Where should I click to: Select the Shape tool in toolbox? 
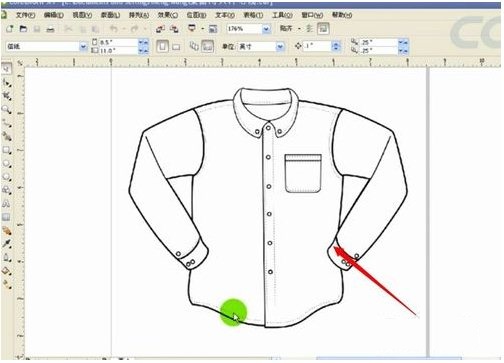tap(6, 82)
